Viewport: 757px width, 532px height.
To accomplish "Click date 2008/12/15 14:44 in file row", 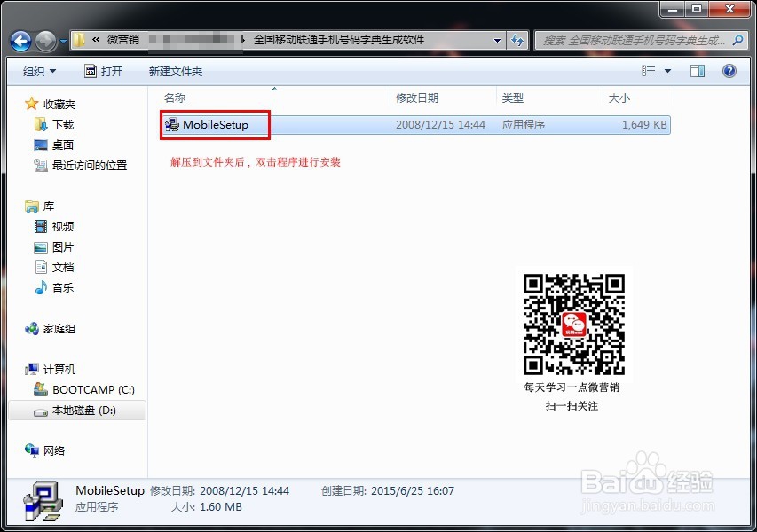I will (x=440, y=125).
